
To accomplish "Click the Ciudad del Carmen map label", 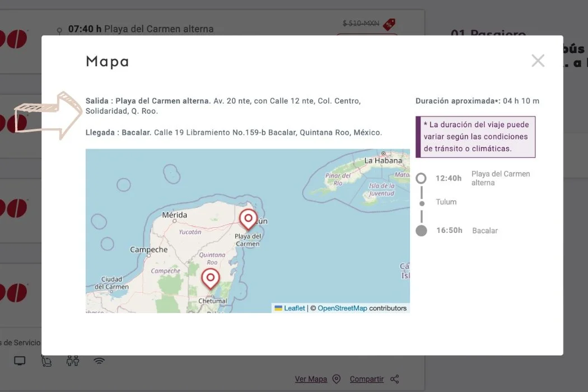I will [x=111, y=283].
